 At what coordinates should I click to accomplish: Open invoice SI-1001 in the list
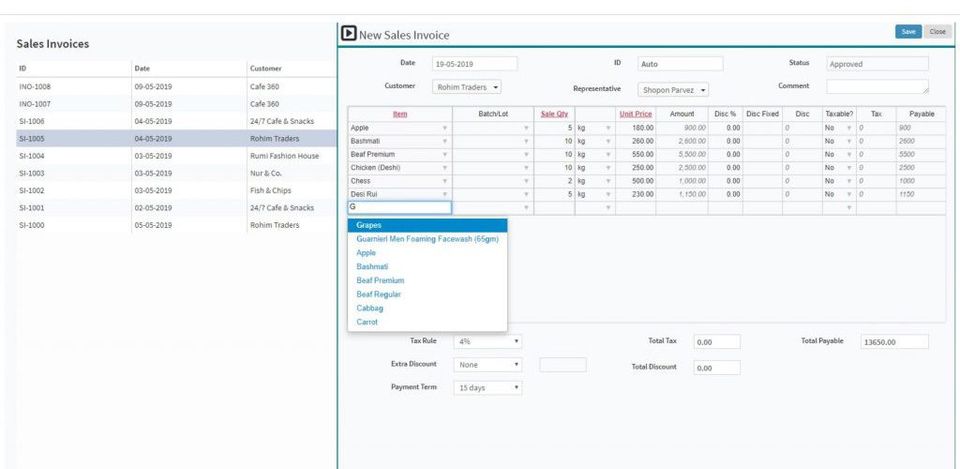coord(176,208)
